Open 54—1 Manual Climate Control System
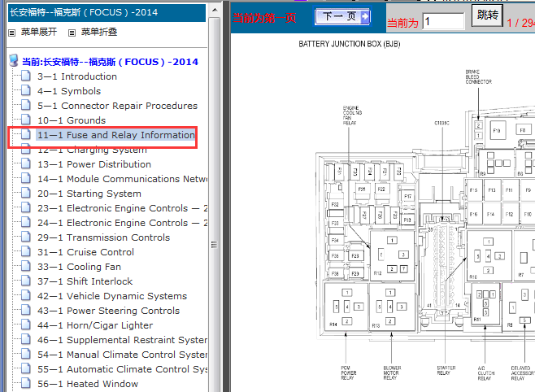This screenshot has width=535, height=392. (122, 355)
